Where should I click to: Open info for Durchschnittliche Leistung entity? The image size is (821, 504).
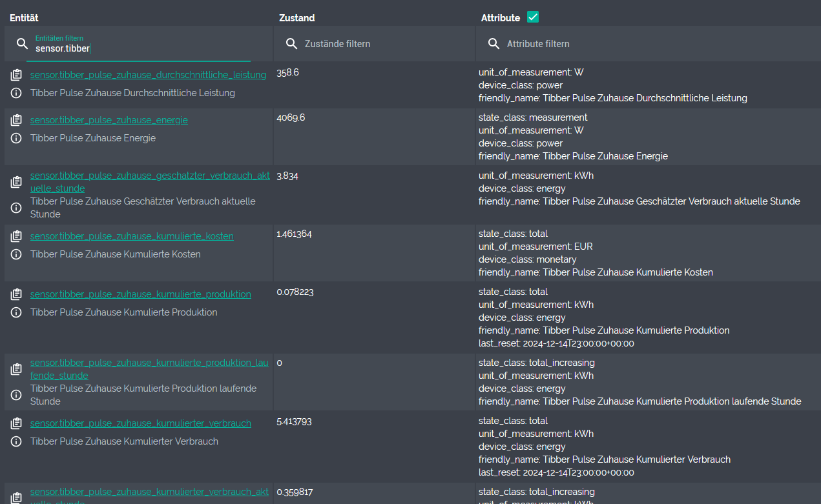pyautogui.click(x=16, y=93)
